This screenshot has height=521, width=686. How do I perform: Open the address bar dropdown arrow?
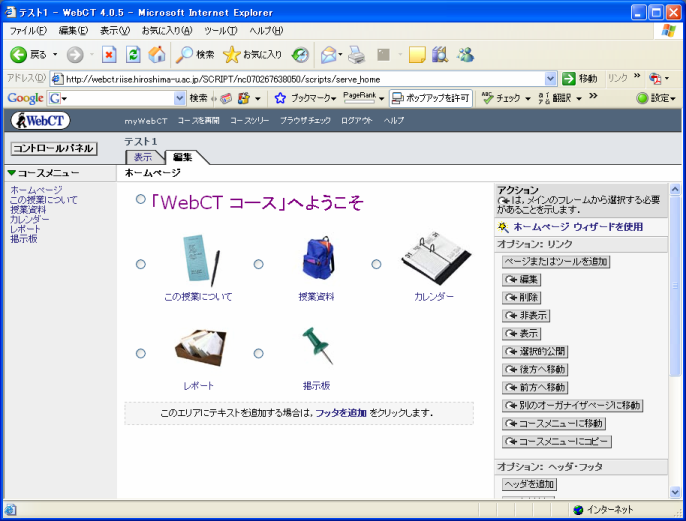550,79
